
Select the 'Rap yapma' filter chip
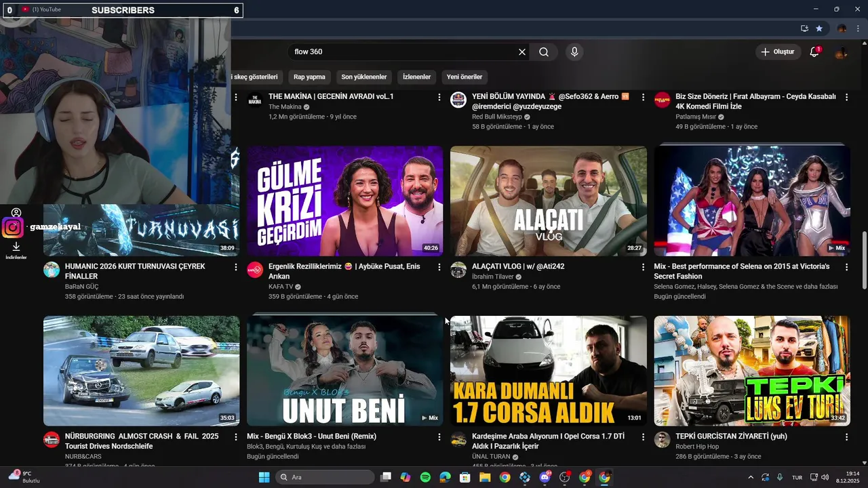point(309,77)
